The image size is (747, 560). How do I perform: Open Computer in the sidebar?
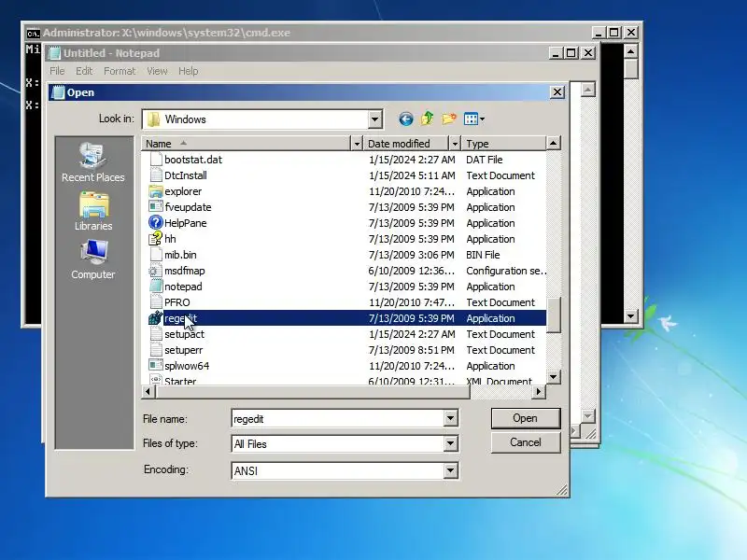[92, 260]
